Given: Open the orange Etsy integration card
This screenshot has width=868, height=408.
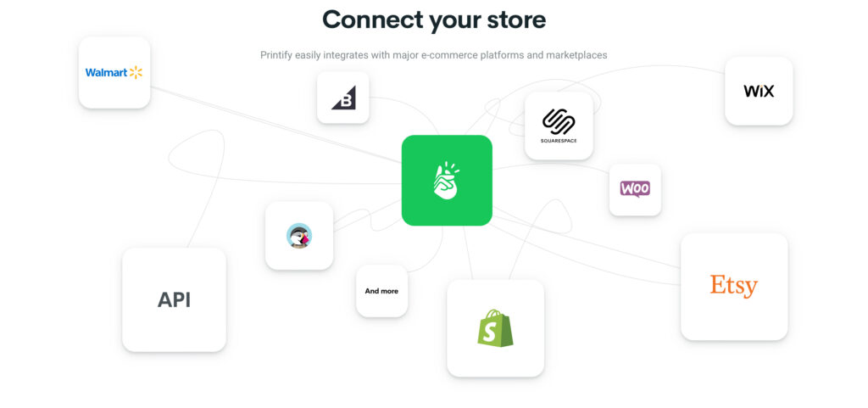Looking at the screenshot, I should (x=734, y=286).
